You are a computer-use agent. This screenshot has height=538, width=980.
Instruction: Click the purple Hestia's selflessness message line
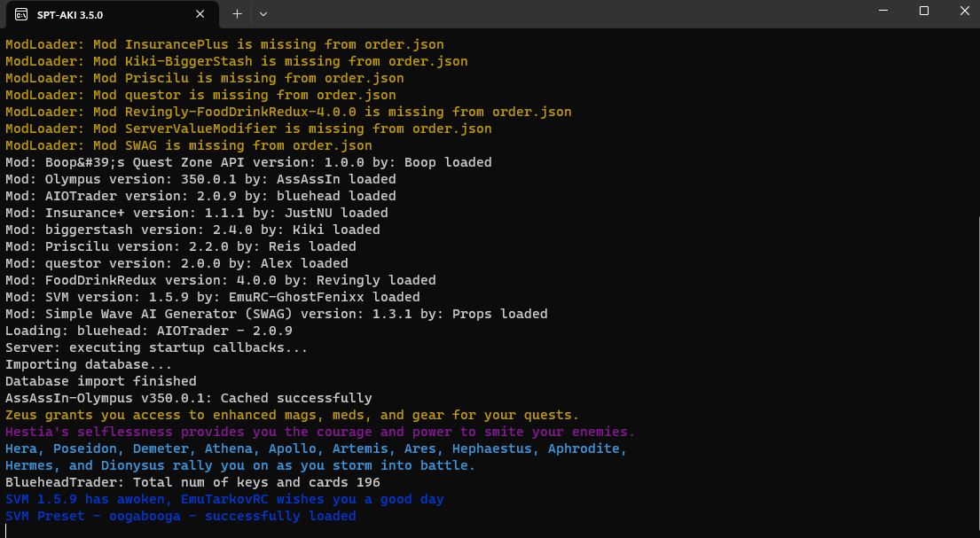pyautogui.click(x=320, y=432)
